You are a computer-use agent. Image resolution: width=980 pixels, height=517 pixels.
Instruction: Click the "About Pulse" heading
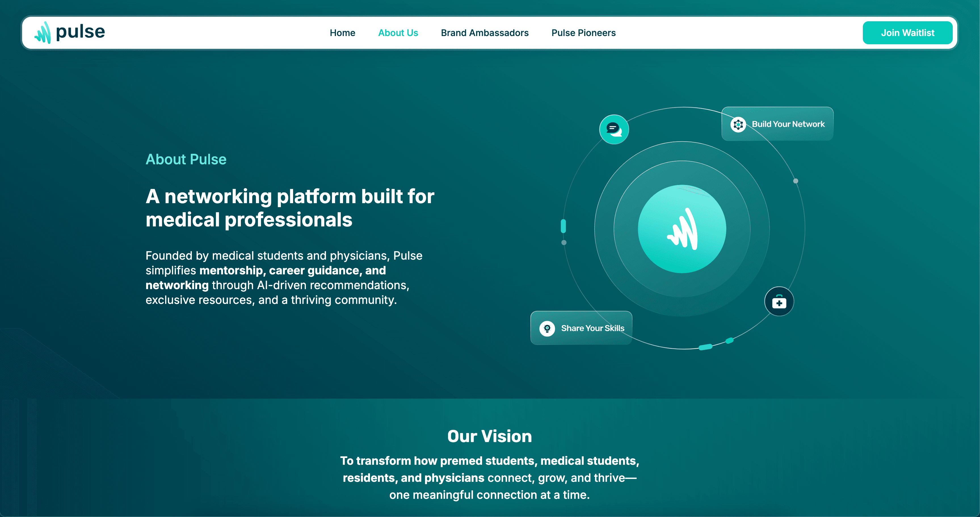(186, 159)
